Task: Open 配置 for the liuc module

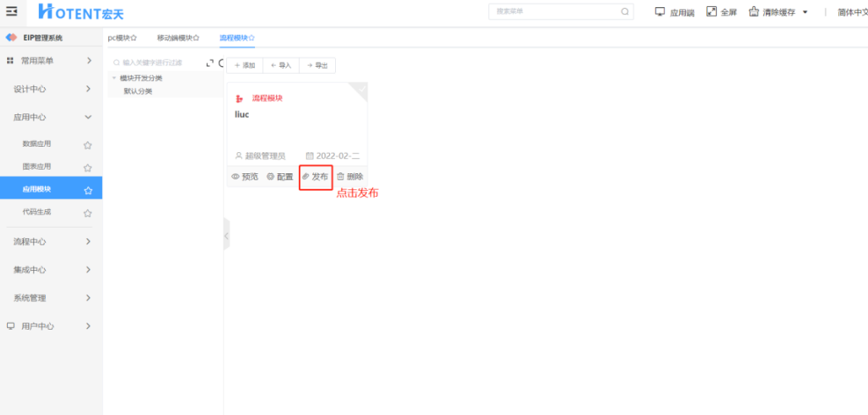Action: click(x=281, y=177)
